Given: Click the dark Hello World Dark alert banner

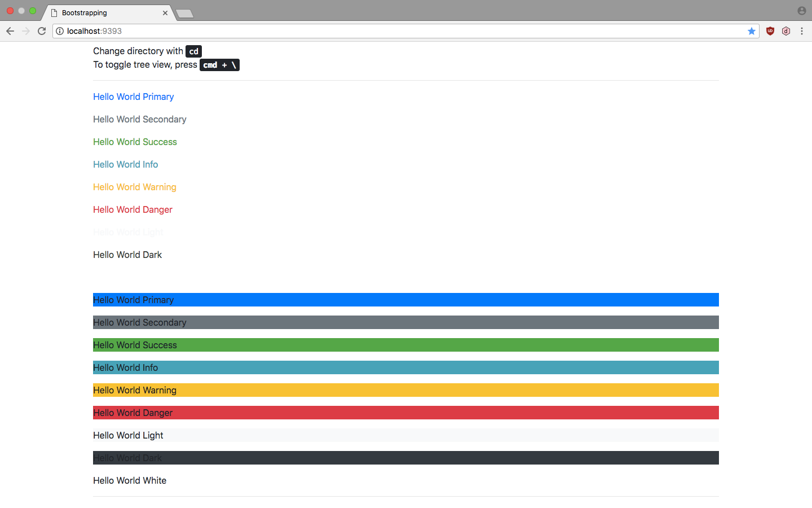Looking at the screenshot, I should point(405,458).
